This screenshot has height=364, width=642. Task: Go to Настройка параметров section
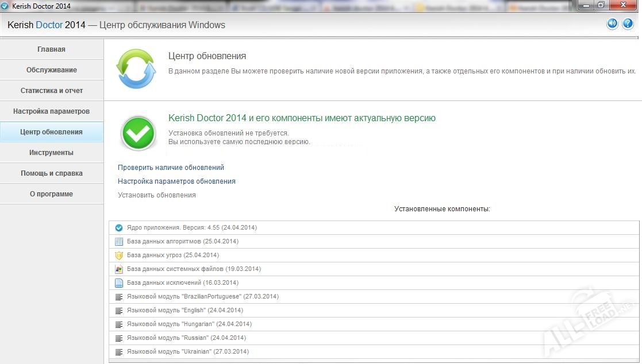(52, 111)
